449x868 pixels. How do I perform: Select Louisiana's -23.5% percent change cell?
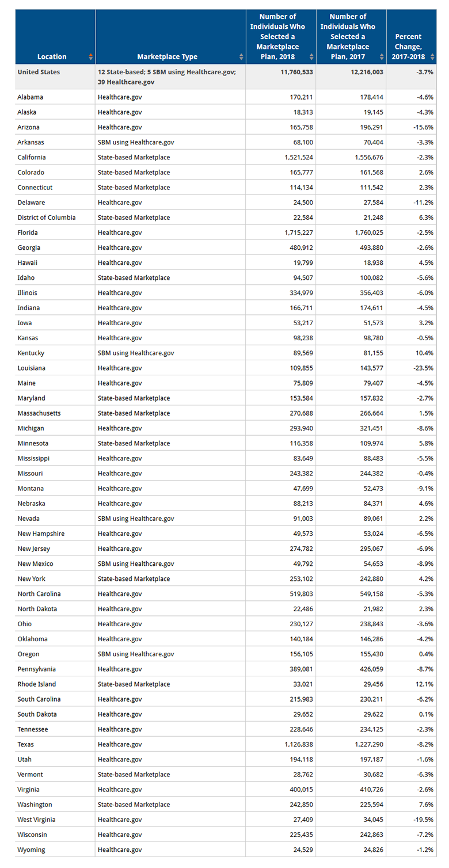(424, 368)
